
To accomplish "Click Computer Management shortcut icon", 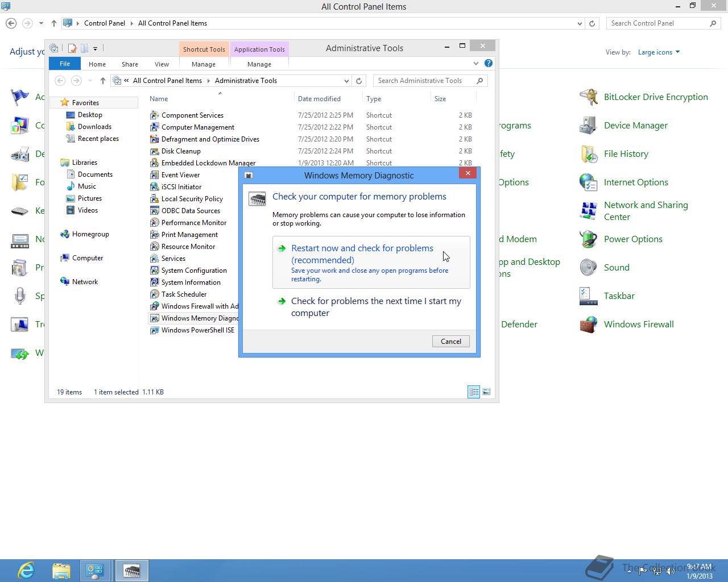I will [x=154, y=127].
